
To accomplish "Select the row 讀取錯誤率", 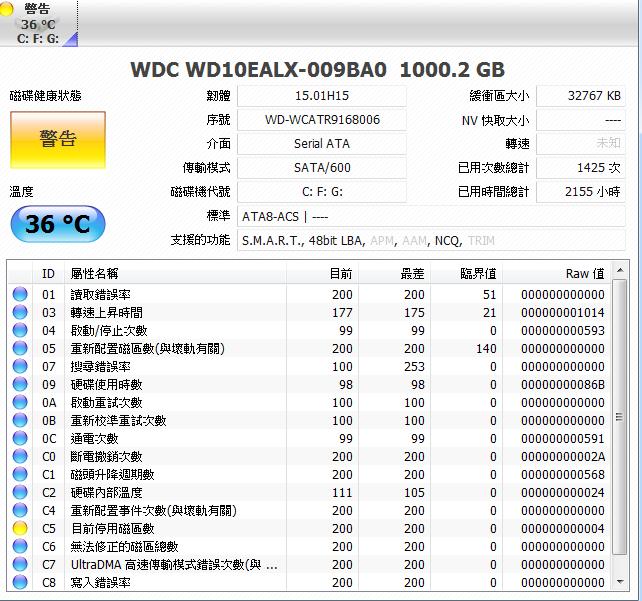I will pos(310,294).
